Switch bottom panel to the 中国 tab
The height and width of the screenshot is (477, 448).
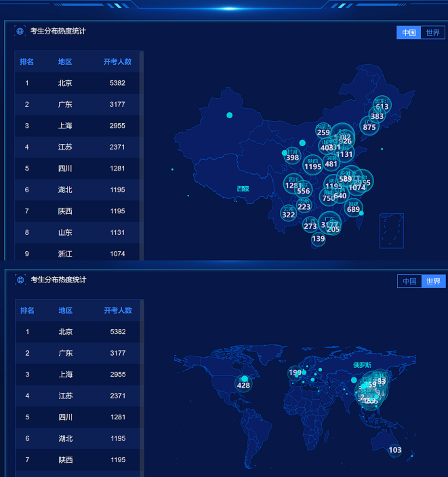coord(409,281)
